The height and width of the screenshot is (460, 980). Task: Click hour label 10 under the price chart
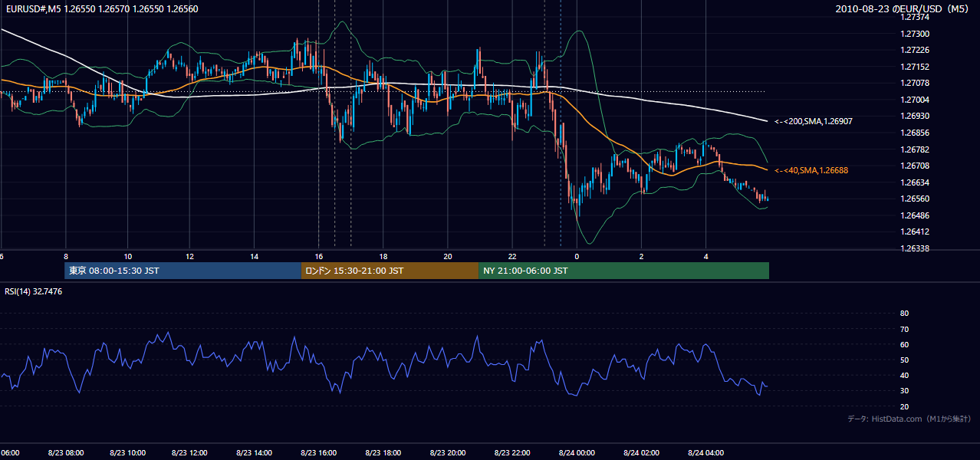(x=127, y=257)
